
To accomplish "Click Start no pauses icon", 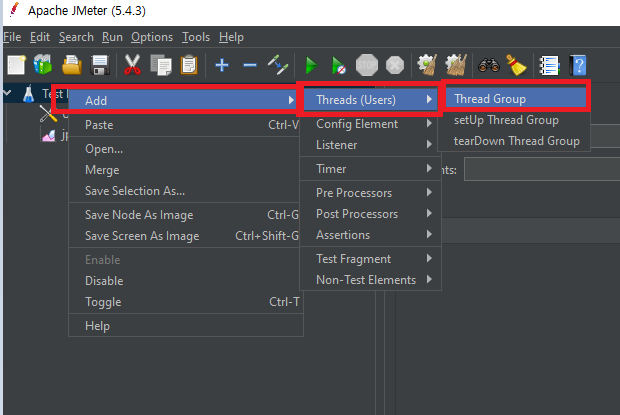I will click(x=339, y=65).
